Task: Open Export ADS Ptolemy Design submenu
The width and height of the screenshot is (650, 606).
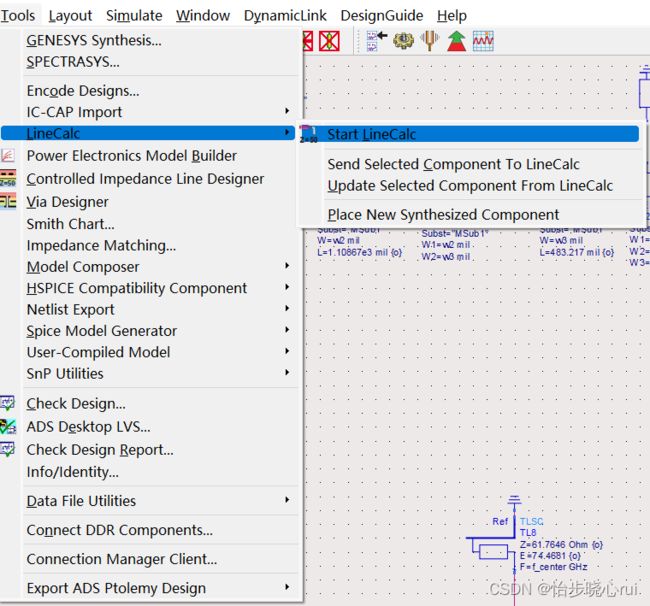Action: [116, 589]
